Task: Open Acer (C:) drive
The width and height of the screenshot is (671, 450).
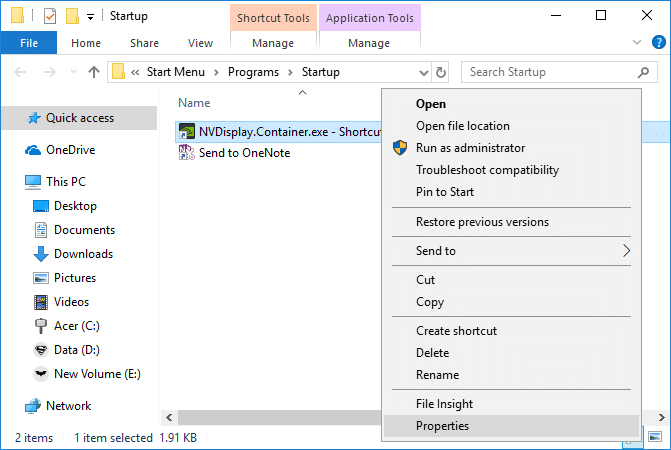Action: [76, 326]
